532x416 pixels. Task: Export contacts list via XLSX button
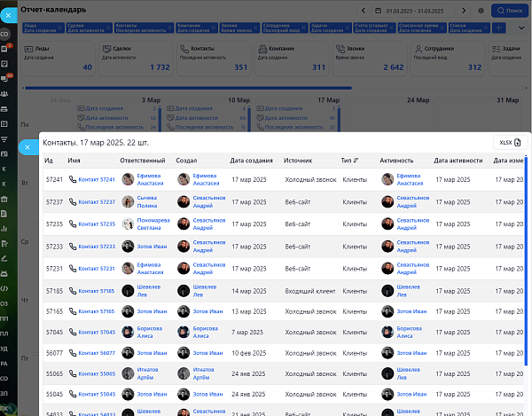click(x=510, y=143)
